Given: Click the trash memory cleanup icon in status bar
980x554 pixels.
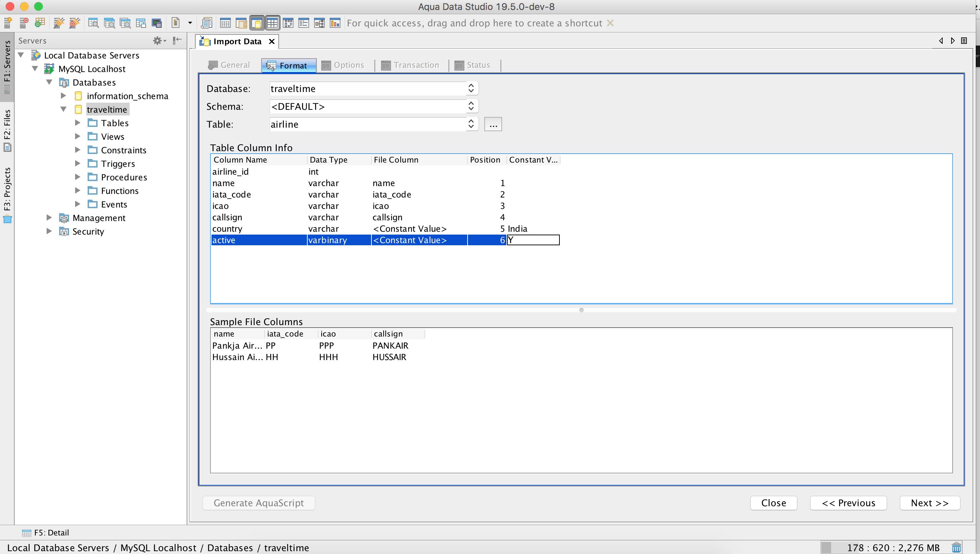Looking at the screenshot, I should click(956, 548).
